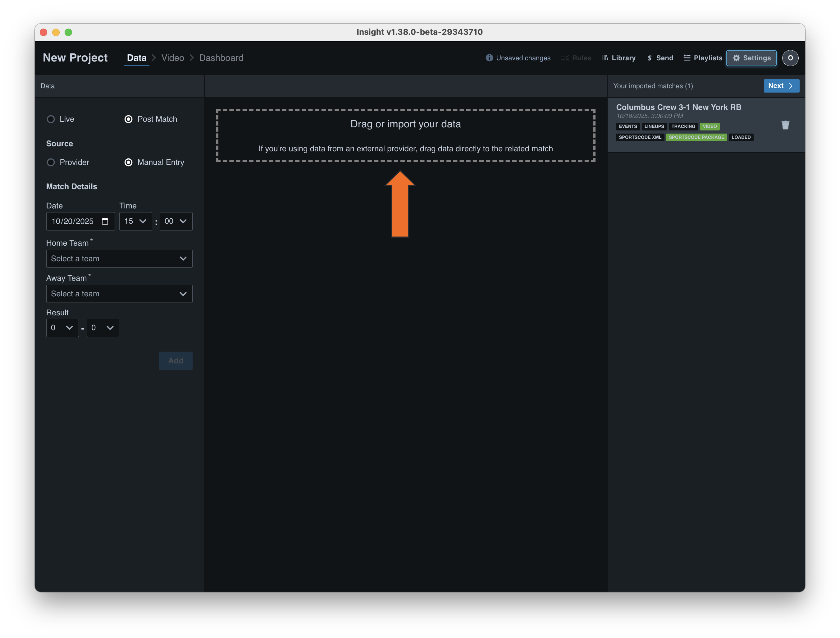Click the Next button chevron arrow

point(791,86)
